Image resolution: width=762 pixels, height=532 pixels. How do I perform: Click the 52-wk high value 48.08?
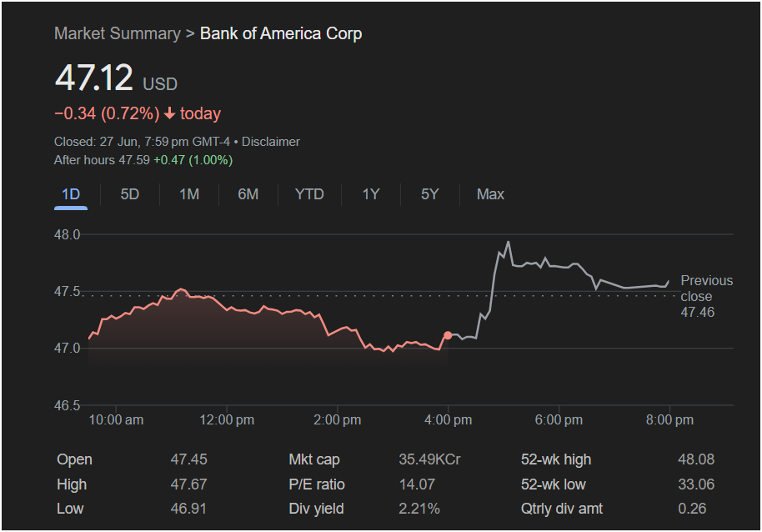[x=696, y=459]
